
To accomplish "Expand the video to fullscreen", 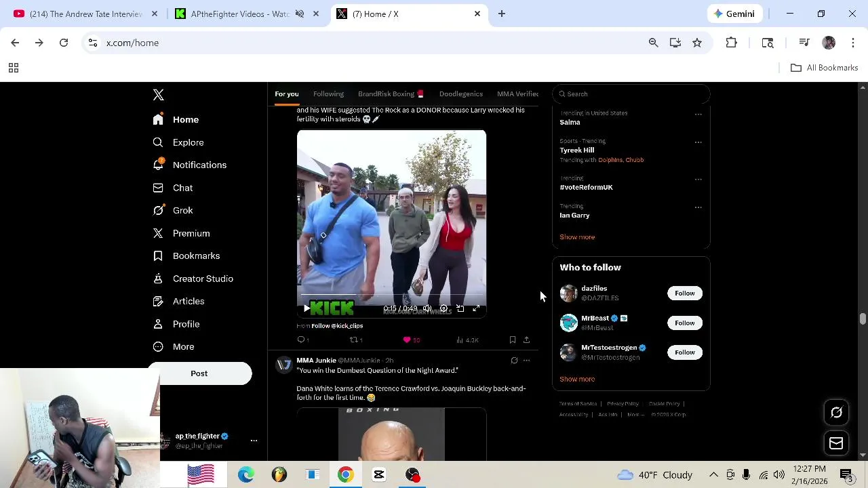I will [x=476, y=308].
